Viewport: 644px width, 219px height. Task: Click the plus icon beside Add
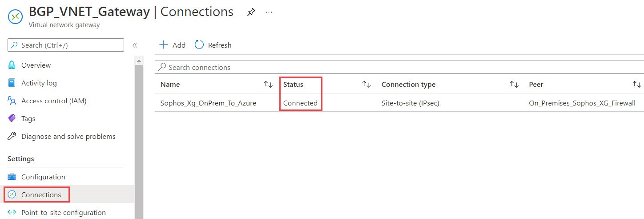(164, 45)
